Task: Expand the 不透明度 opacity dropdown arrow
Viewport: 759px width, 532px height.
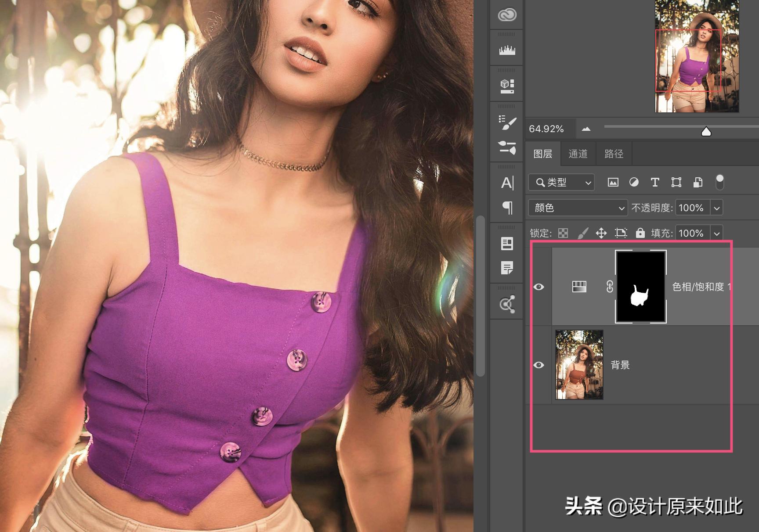Action: 717,208
